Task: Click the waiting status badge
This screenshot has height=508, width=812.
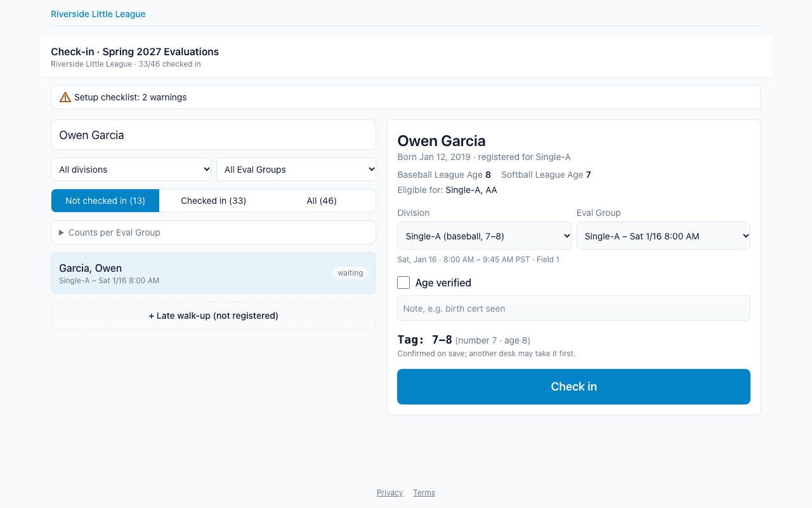Action: 350,273
